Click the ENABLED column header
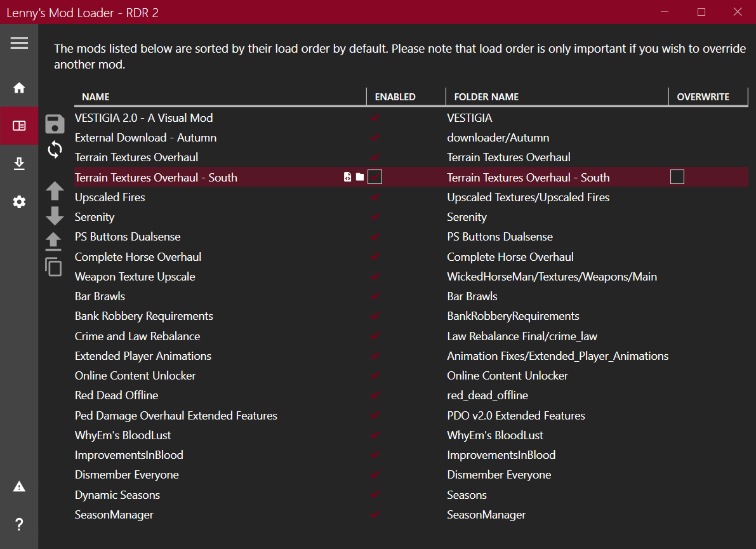756x549 pixels. (395, 97)
